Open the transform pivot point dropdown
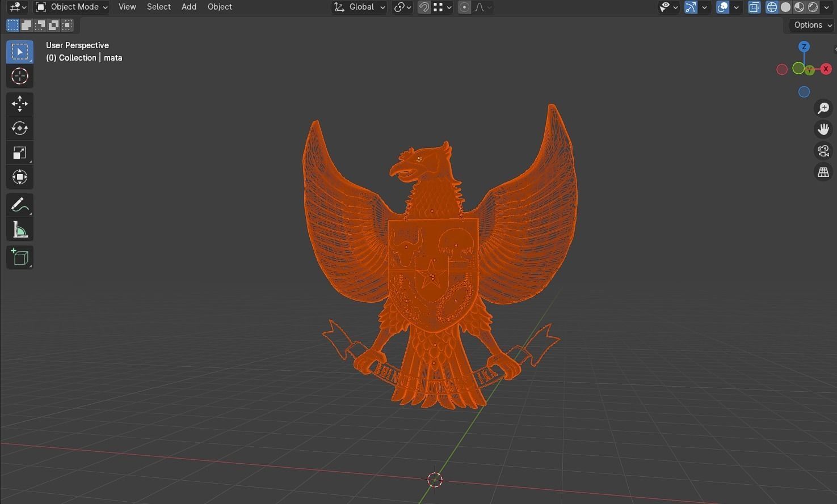This screenshot has width=837, height=504. [x=402, y=7]
